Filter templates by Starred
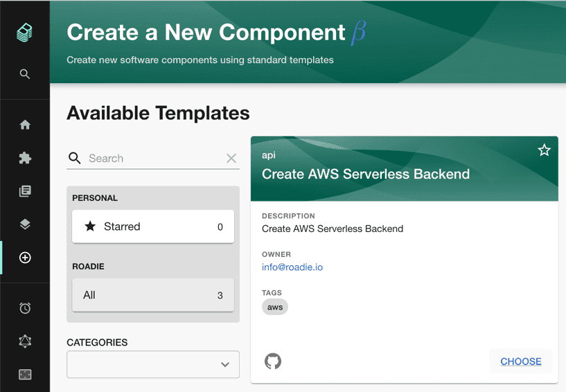 point(153,226)
